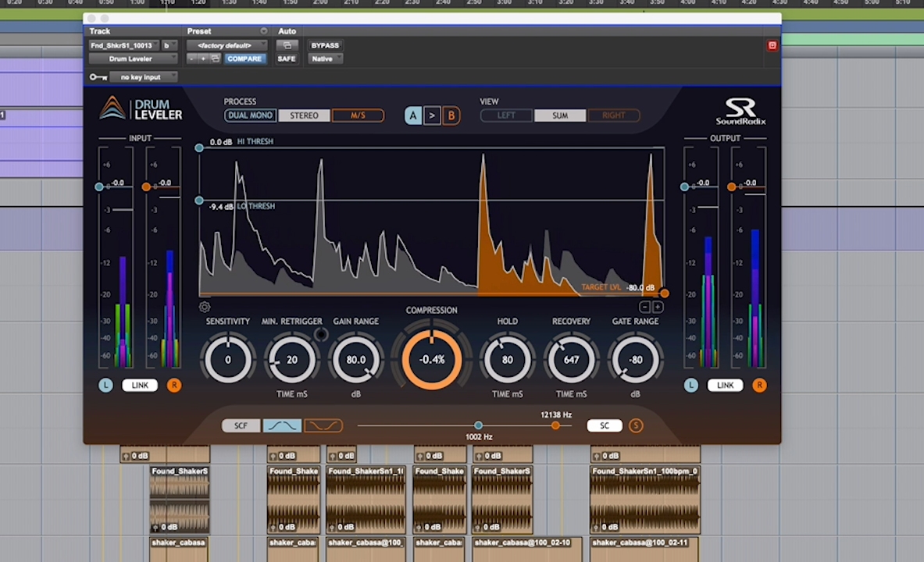Image resolution: width=924 pixels, height=562 pixels.
Task: Toggle the SC external sidechain button
Action: pos(605,425)
